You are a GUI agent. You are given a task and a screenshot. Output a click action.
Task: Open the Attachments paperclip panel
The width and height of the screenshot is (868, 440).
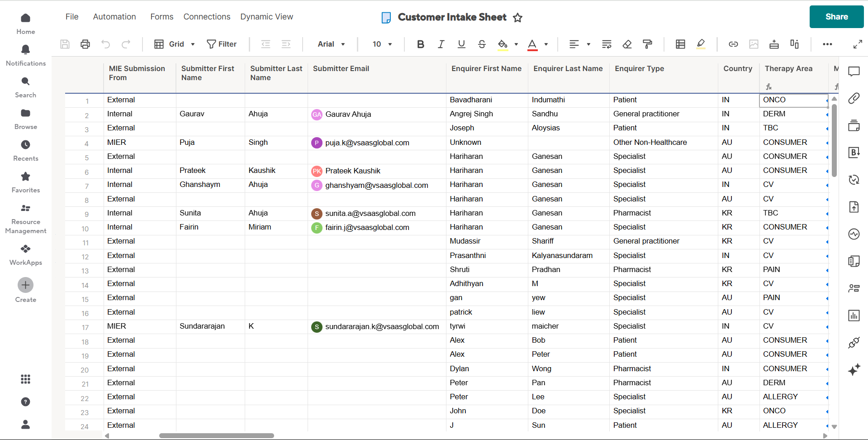point(854,98)
